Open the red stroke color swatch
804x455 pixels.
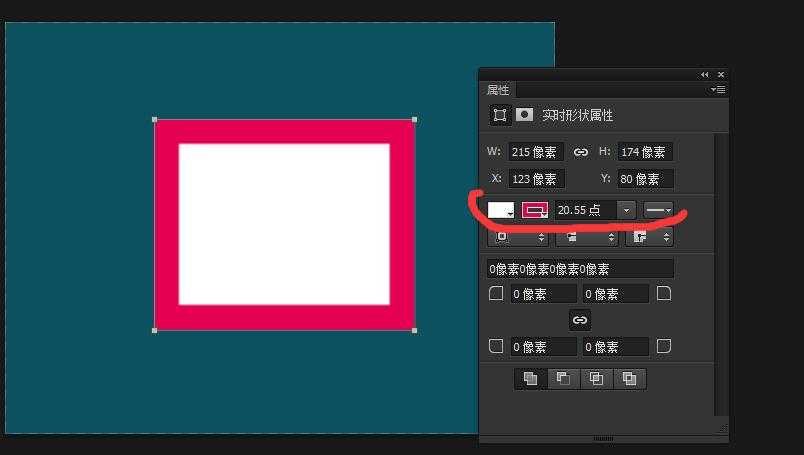click(x=535, y=210)
